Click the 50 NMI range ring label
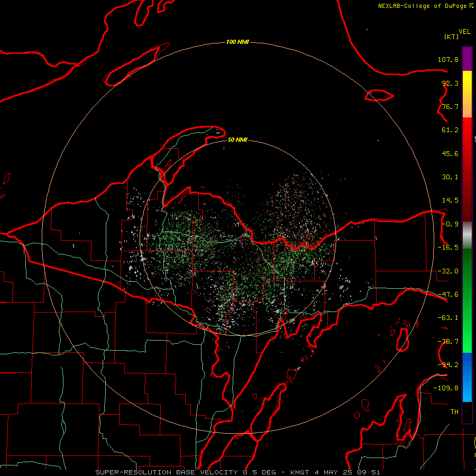 click(x=237, y=140)
